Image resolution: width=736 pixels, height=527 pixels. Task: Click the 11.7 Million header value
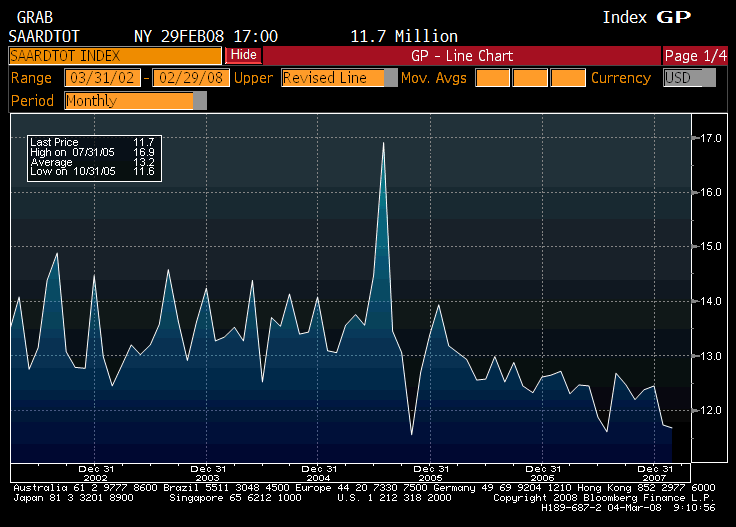[x=404, y=36]
